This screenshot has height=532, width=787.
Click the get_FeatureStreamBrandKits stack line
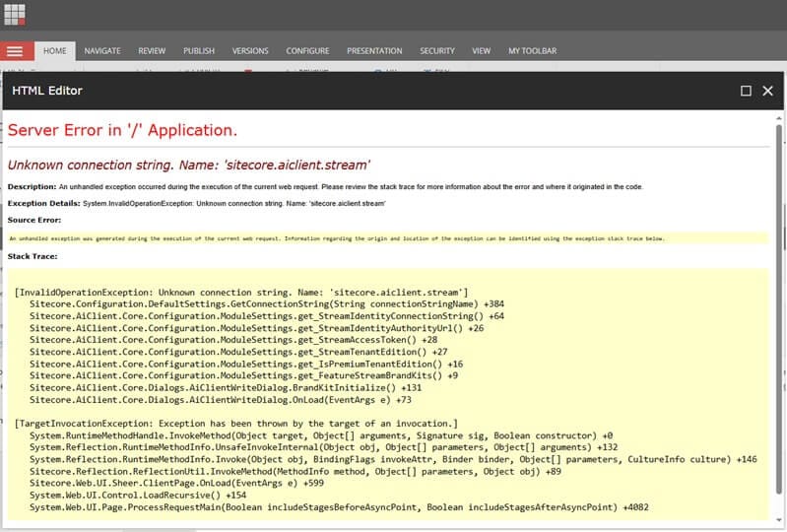coord(243,375)
